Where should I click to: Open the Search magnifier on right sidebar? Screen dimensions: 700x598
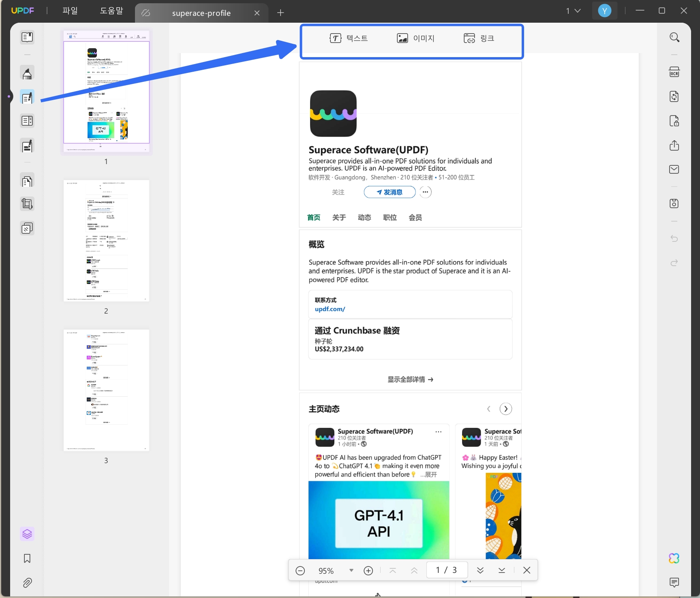click(674, 37)
